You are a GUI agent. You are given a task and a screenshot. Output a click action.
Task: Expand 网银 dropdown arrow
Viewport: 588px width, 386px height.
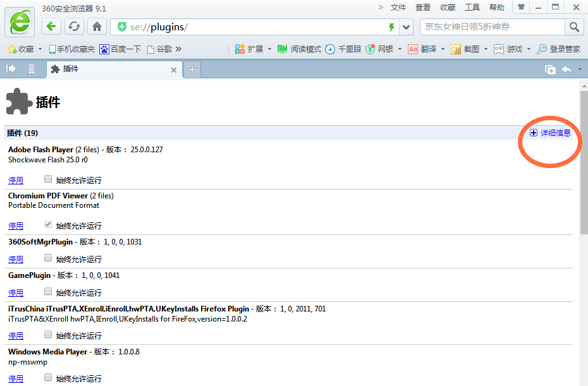click(400, 49)
